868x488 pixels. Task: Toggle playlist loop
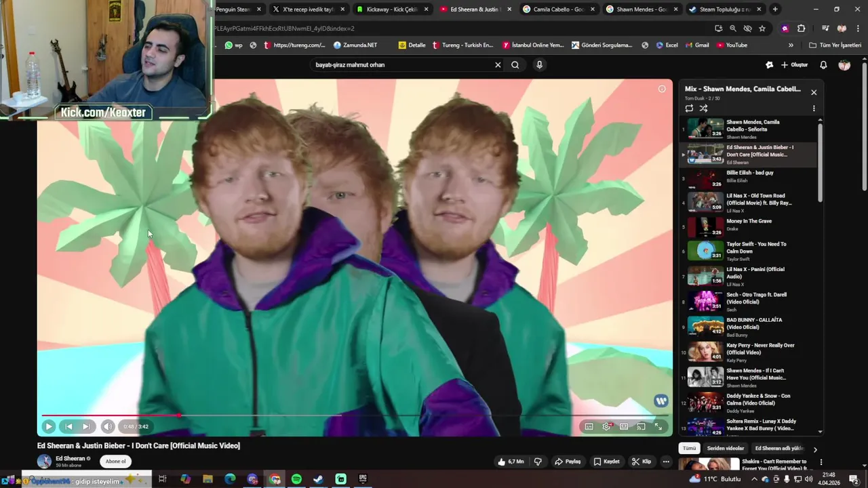pos(689,108)
